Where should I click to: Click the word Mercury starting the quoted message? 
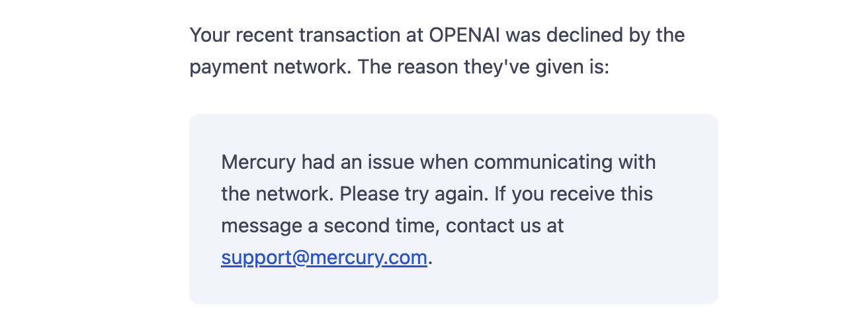click(258, 161)
